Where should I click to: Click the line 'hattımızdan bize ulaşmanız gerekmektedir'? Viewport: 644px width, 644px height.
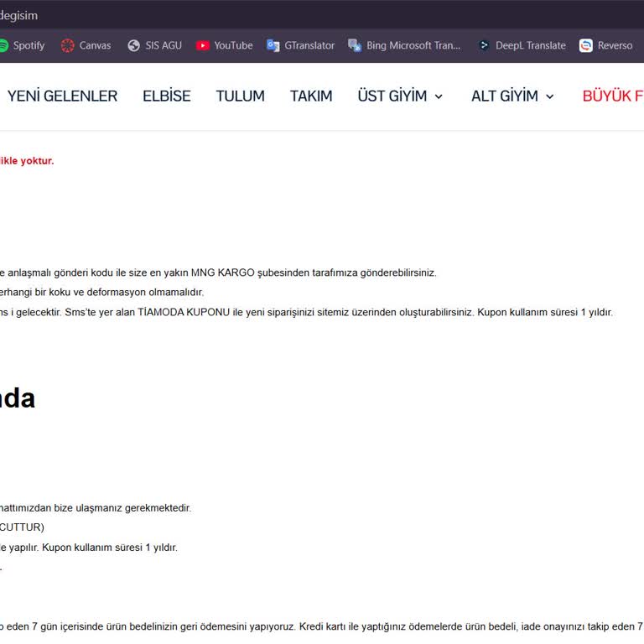tap(96, 508)
